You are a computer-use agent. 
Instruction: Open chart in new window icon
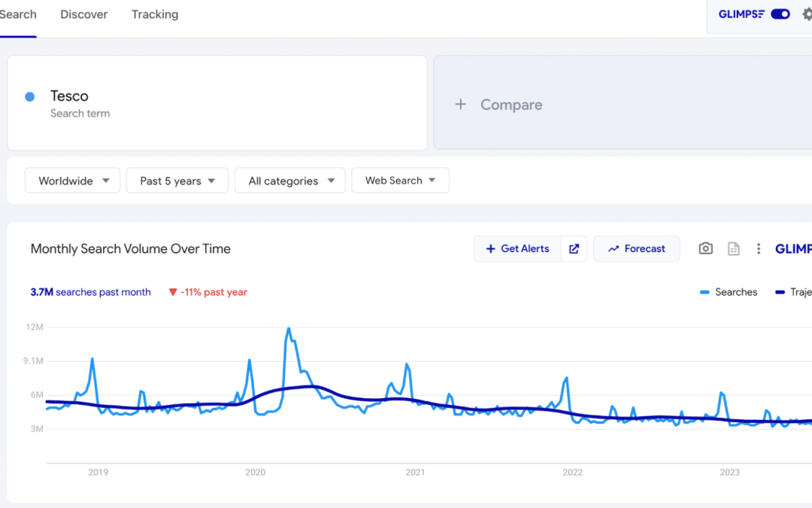[574, 249]
